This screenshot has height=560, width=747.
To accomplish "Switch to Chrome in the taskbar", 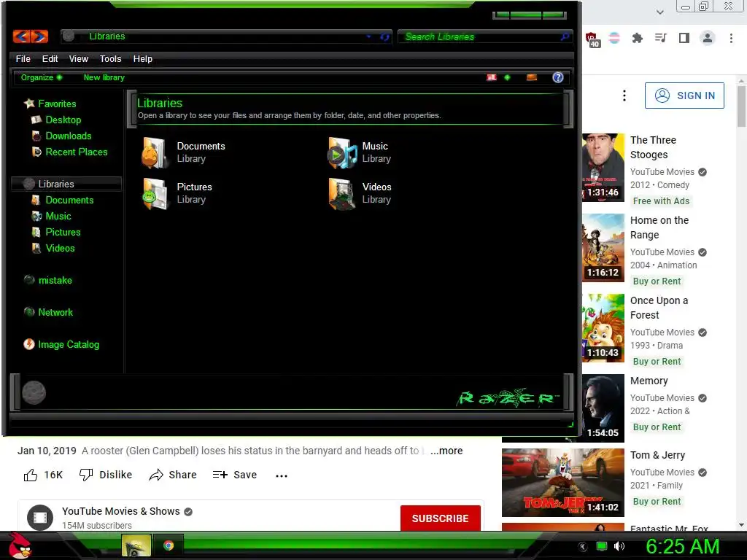I will tap(169, 545).
